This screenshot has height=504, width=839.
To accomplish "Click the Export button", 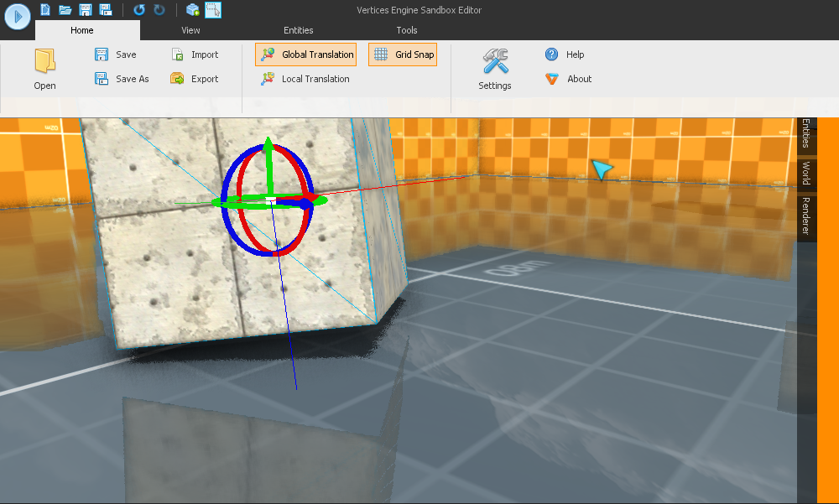I will [195, 79].
